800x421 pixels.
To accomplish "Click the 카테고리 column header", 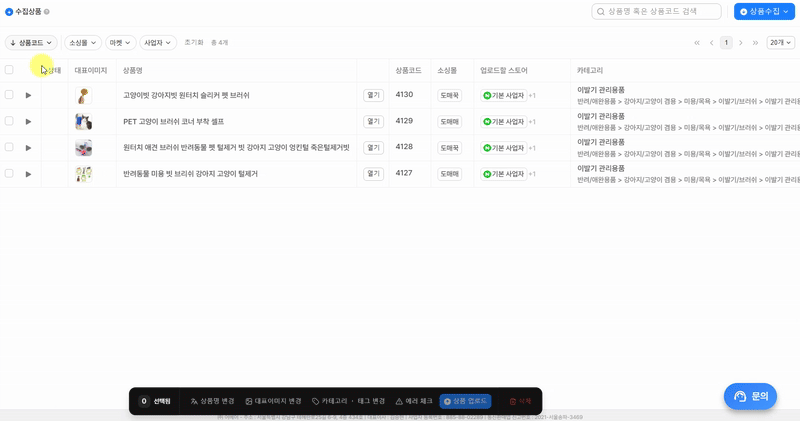I will (x=590, y=70).
